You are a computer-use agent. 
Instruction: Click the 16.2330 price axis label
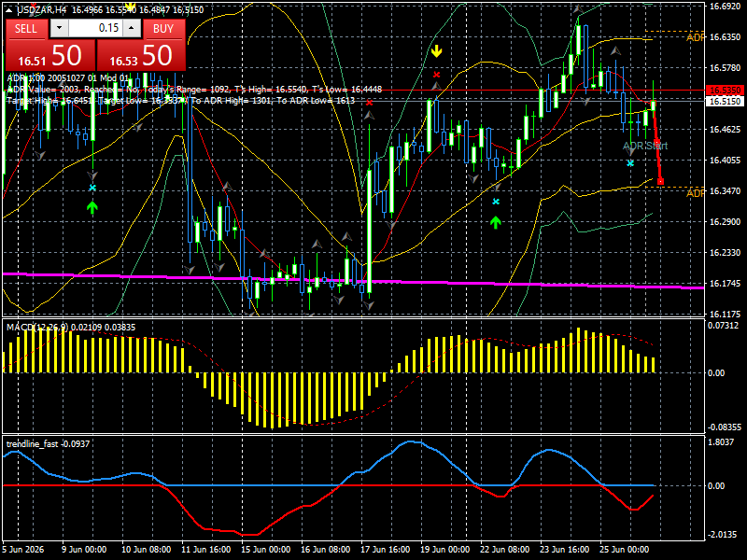click(x=725, y=253)
